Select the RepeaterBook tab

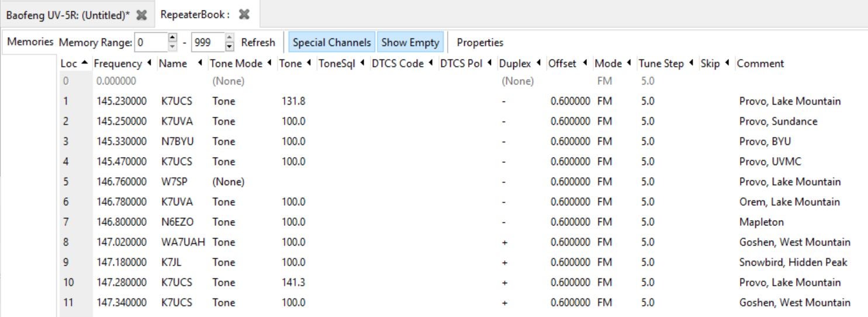[195, 15]
